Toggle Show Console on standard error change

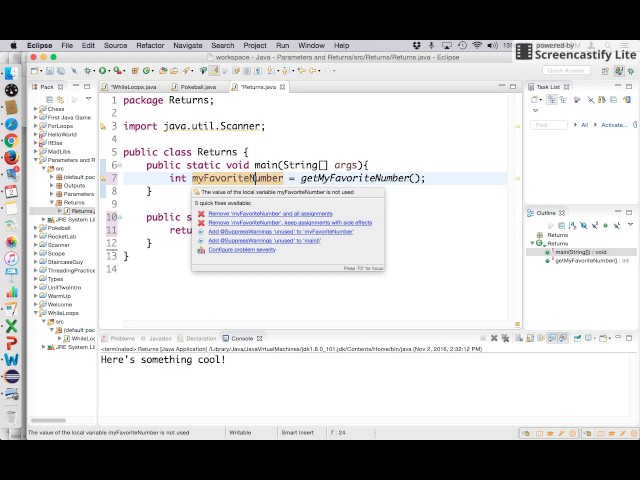point(563,338)
